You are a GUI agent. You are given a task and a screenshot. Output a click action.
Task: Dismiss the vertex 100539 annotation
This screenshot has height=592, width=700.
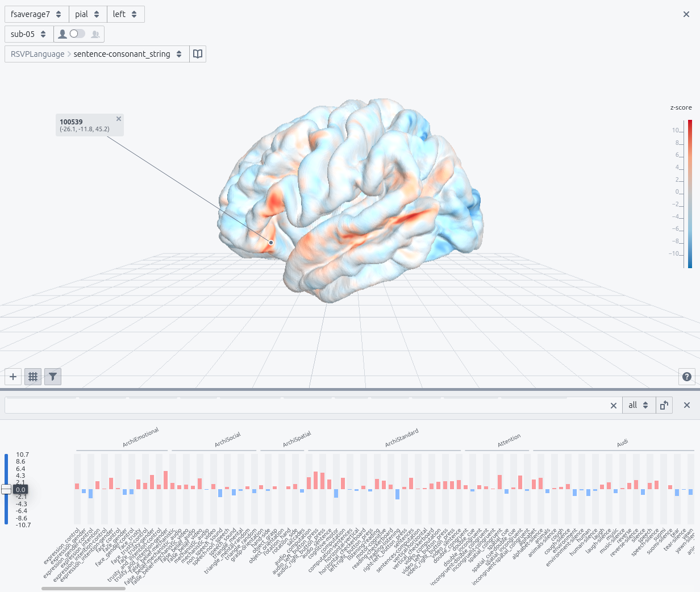coord(119,119)
